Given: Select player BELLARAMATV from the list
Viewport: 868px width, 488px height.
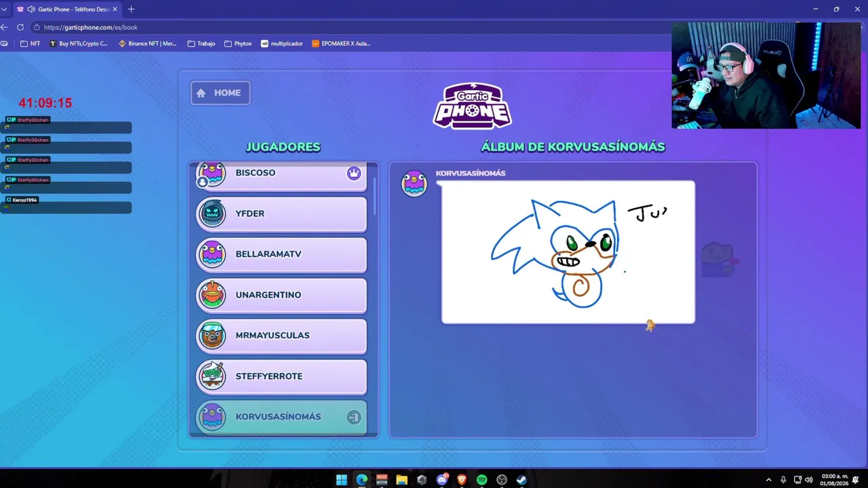Looking at the screenshot, I should point(281,255).
